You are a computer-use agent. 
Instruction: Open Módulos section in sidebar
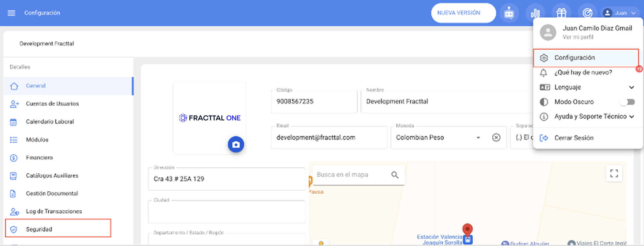(68, 140)
